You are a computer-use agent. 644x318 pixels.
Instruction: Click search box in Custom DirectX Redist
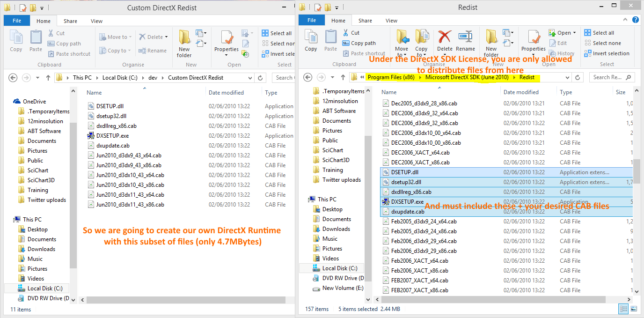pyautogui.click(x=283, y=78)
